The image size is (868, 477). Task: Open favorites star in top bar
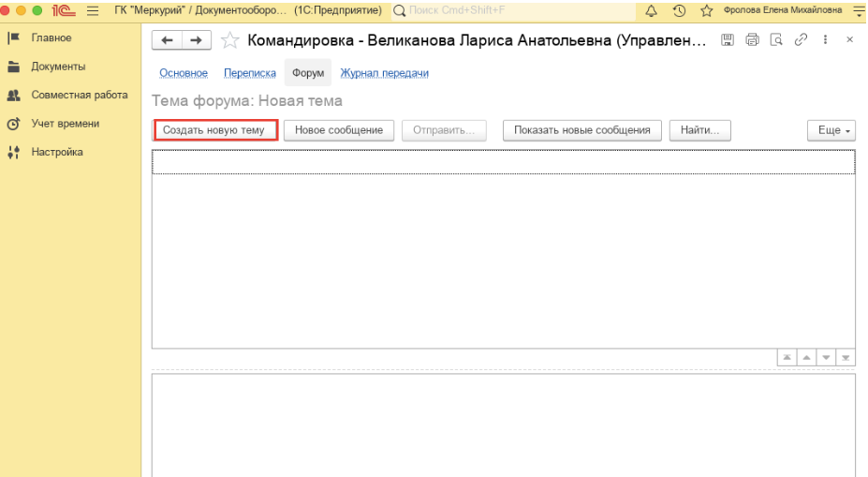(x=707, y=10)
